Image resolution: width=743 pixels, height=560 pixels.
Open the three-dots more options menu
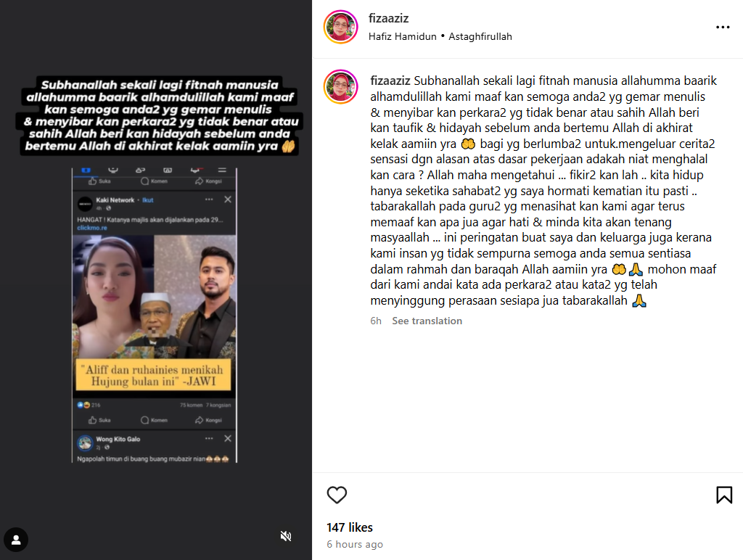pos(723,28)
